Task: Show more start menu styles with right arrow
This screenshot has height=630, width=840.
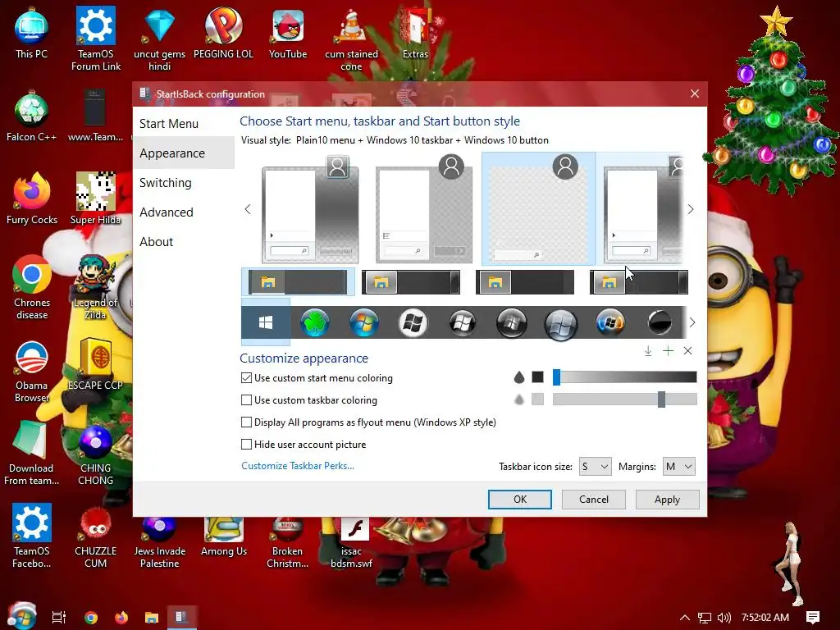Action: [x=691, y=209]
